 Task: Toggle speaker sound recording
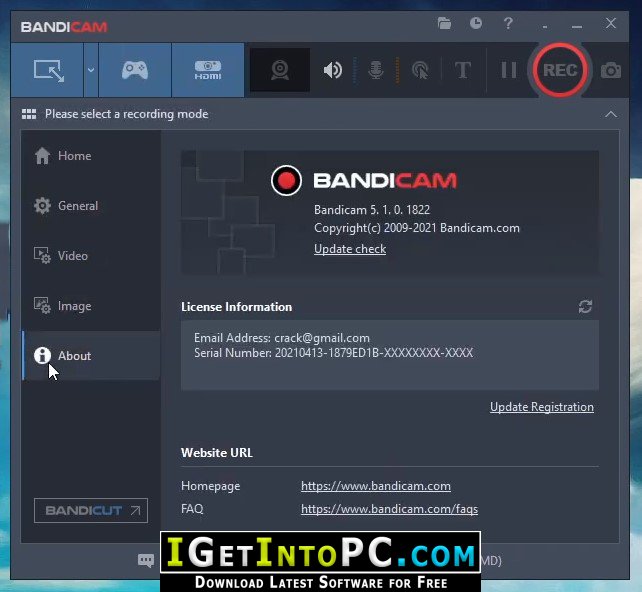332,70
